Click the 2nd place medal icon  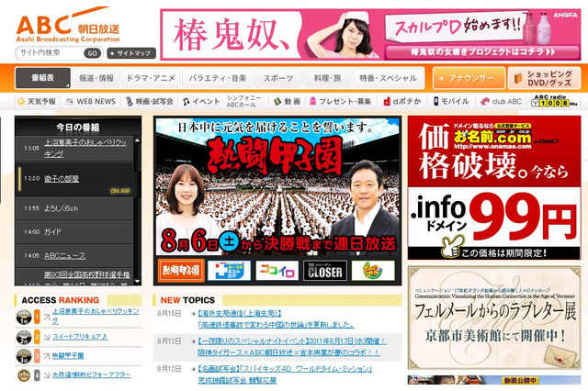[24, 337]
